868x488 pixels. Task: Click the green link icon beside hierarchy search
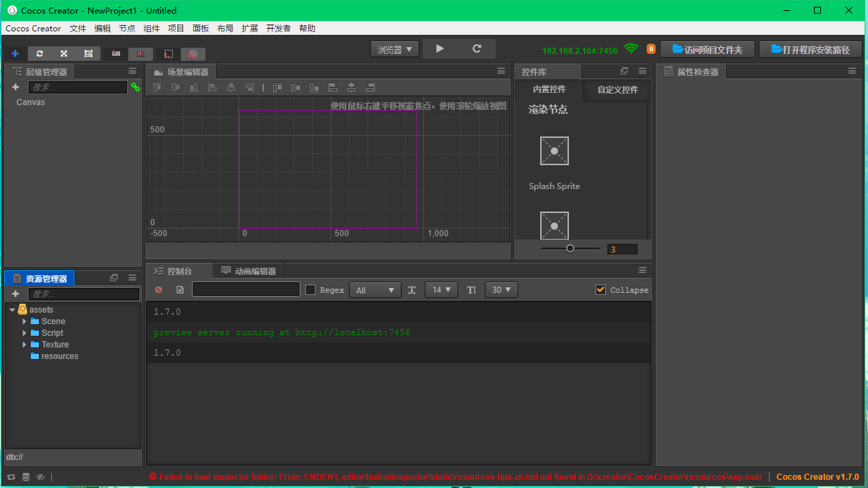(x=135, y=87)
